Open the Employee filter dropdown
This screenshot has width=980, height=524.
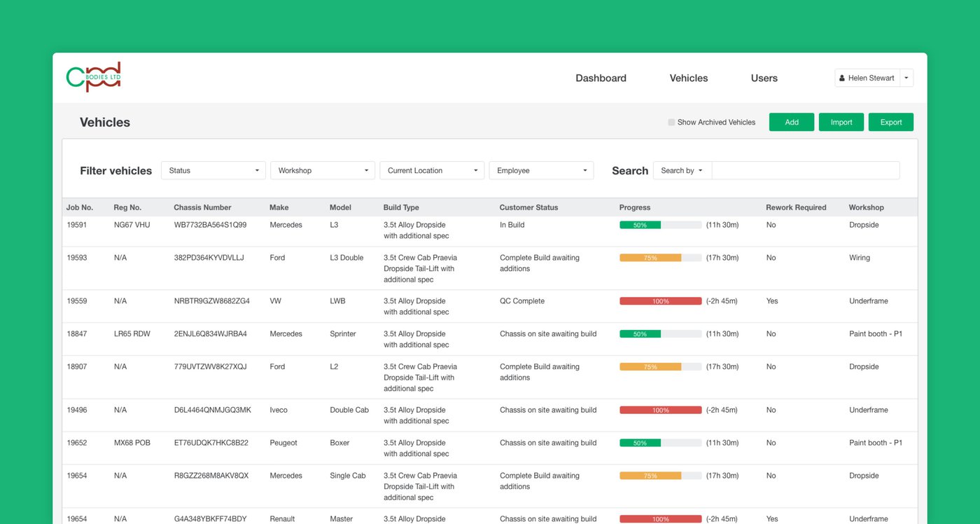click(x=541, y=170)
